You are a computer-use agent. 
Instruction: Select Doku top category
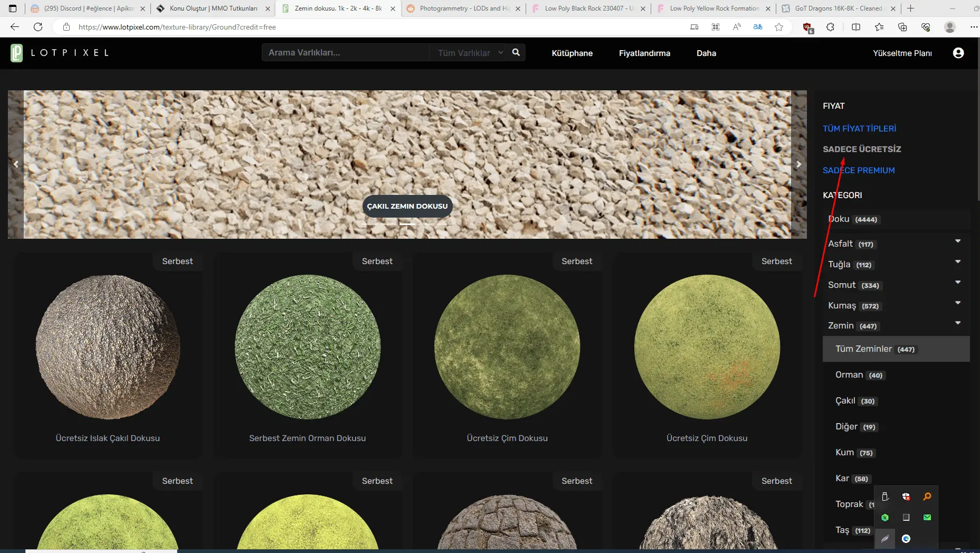pos(896,219)
